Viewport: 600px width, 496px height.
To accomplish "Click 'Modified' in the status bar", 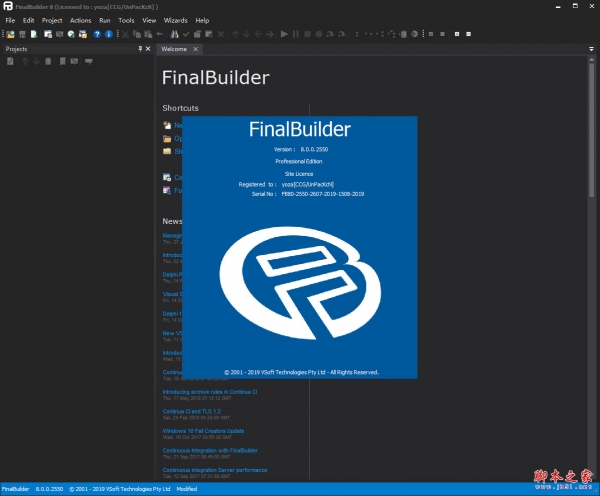I will click(187, 489).
